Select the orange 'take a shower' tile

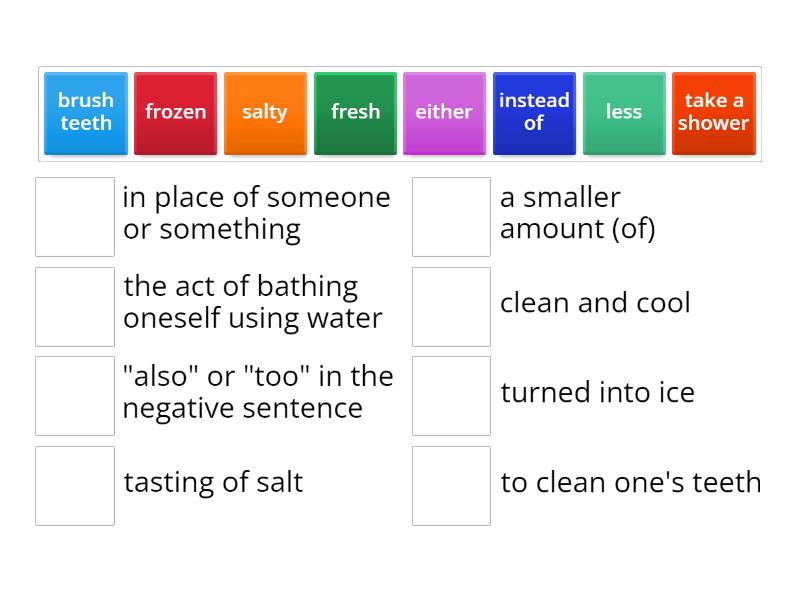[x=713, y=112]
